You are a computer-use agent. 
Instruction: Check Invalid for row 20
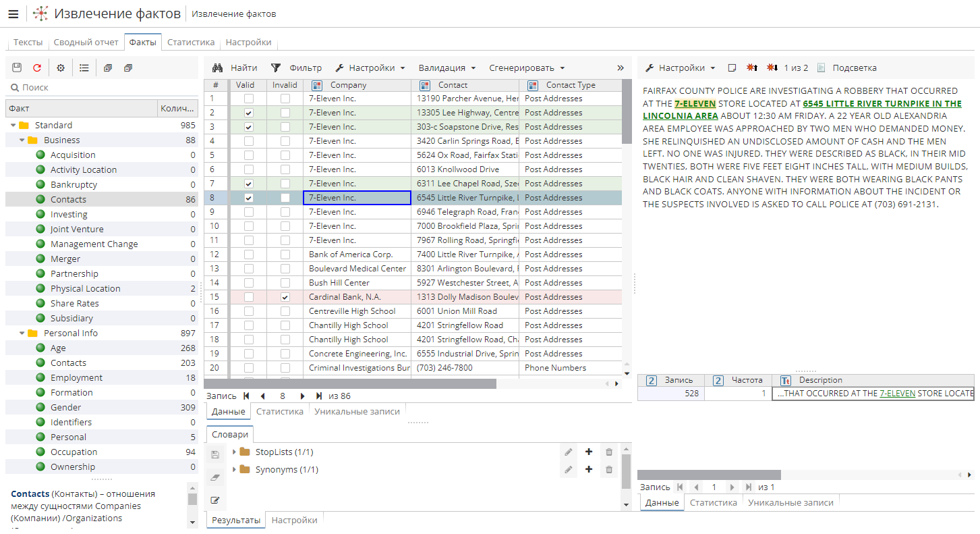click(x=285, y=368)
